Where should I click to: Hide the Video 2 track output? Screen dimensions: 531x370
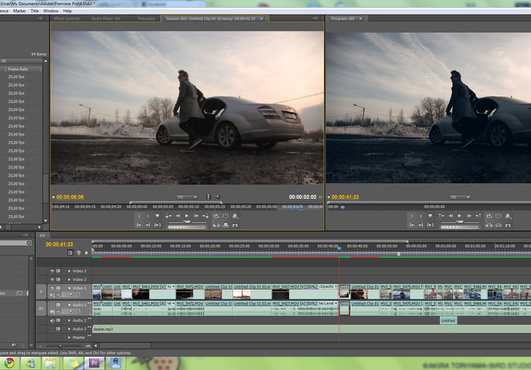(x=52, y=280)
